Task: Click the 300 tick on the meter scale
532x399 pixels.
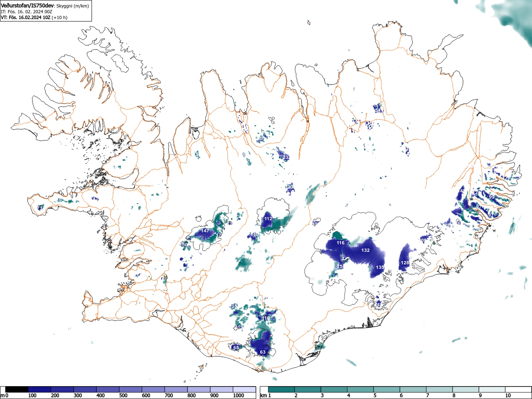Action: 78,396
